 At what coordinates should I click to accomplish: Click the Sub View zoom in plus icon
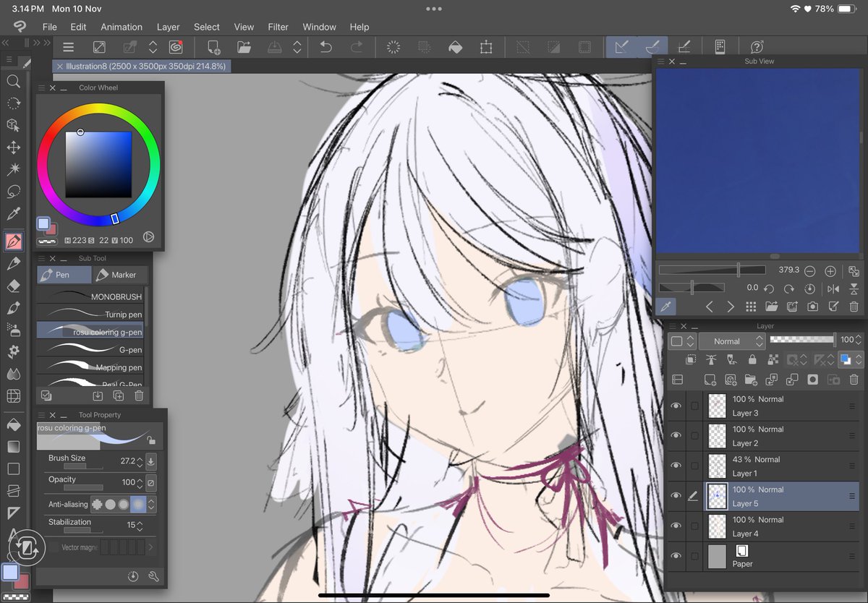tap(830, 271)
